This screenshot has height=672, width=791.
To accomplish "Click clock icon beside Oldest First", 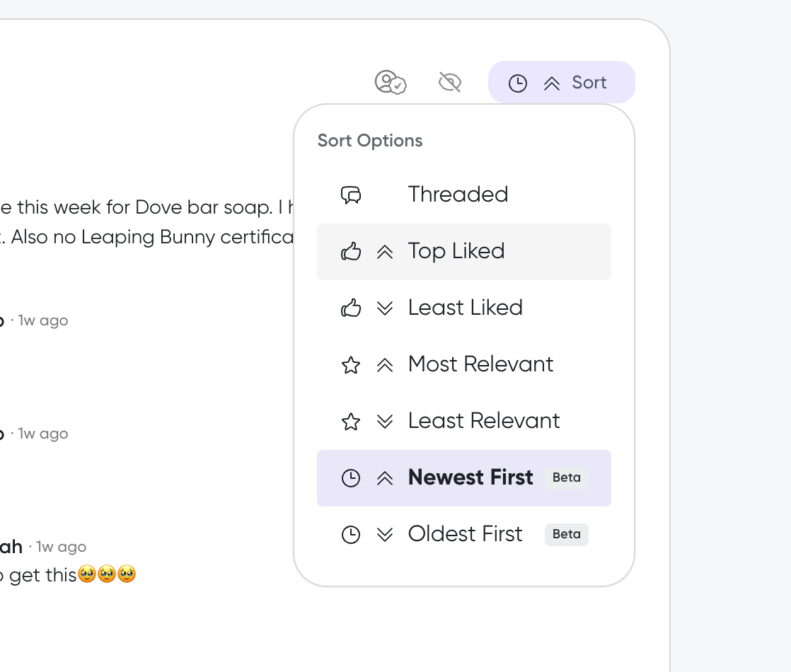I will tap(351, 535).
